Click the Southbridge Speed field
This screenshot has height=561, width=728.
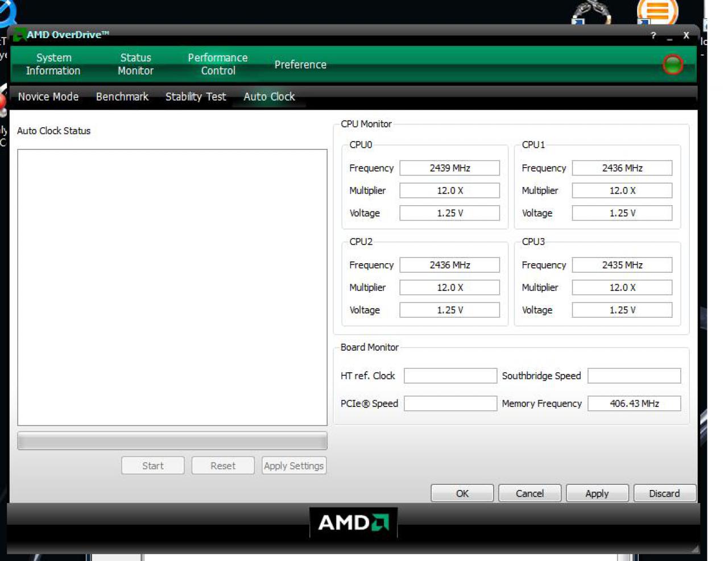click(634, 376)
